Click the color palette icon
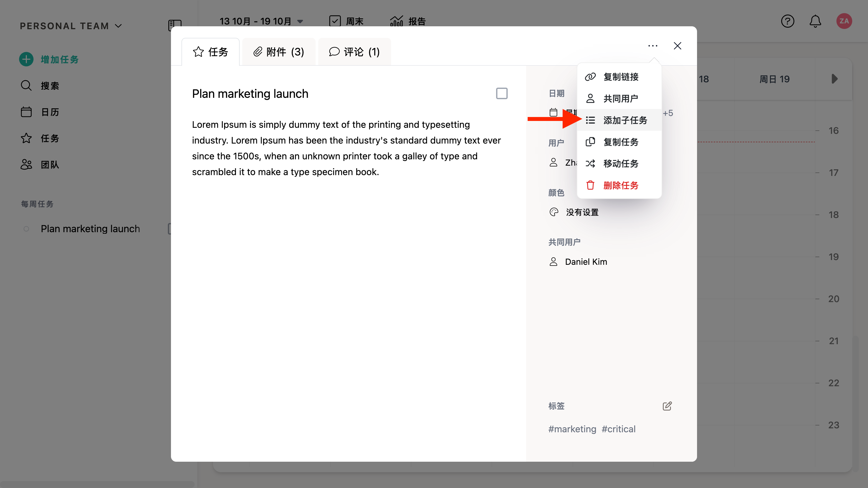868x488 pixels. coord(554,212)
